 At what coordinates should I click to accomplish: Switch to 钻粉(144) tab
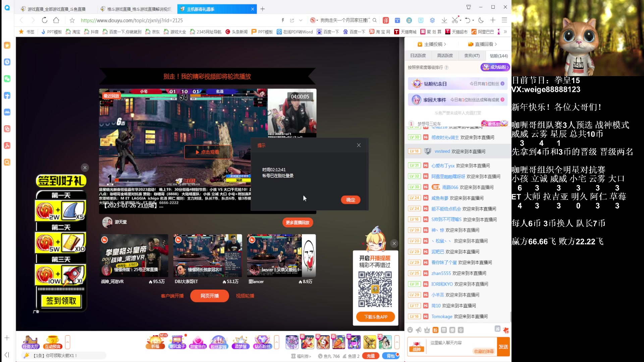499,56
